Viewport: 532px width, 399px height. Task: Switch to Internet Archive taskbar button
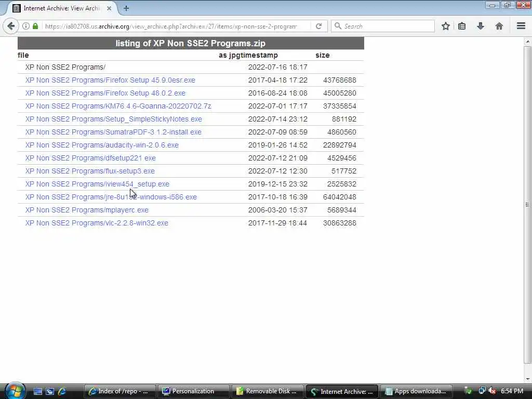pyautogui.click(x=342, y=391)
